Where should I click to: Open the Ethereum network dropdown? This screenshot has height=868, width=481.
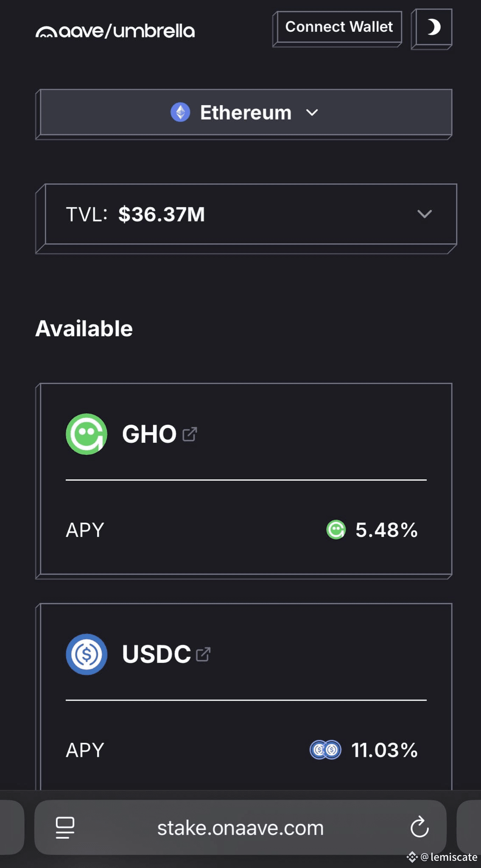[x=244, y=114]
